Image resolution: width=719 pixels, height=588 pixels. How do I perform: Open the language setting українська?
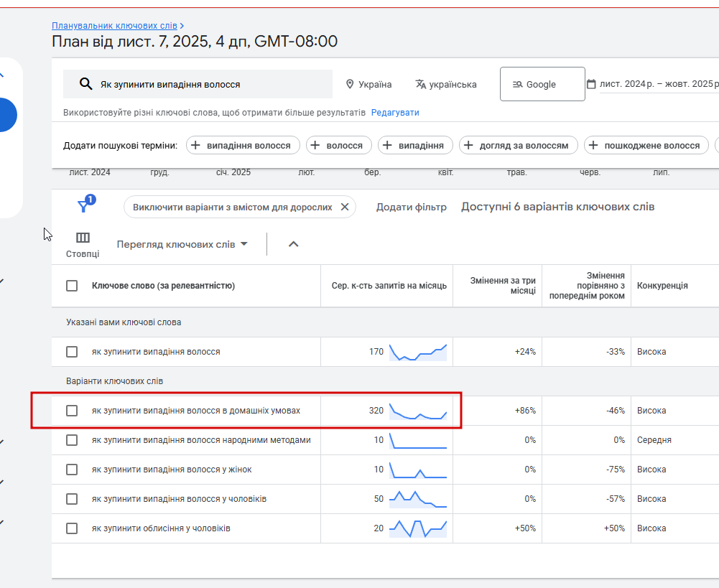tap(446, 84)
